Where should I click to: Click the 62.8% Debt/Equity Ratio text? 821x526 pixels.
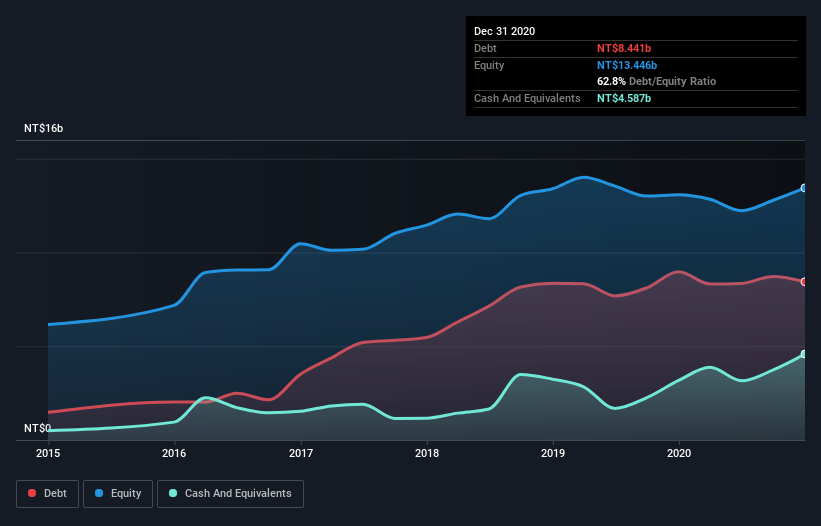657,81
